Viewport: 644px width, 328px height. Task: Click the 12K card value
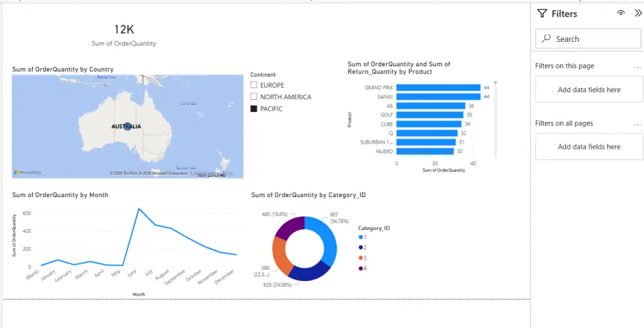click(x=124, y=30)
